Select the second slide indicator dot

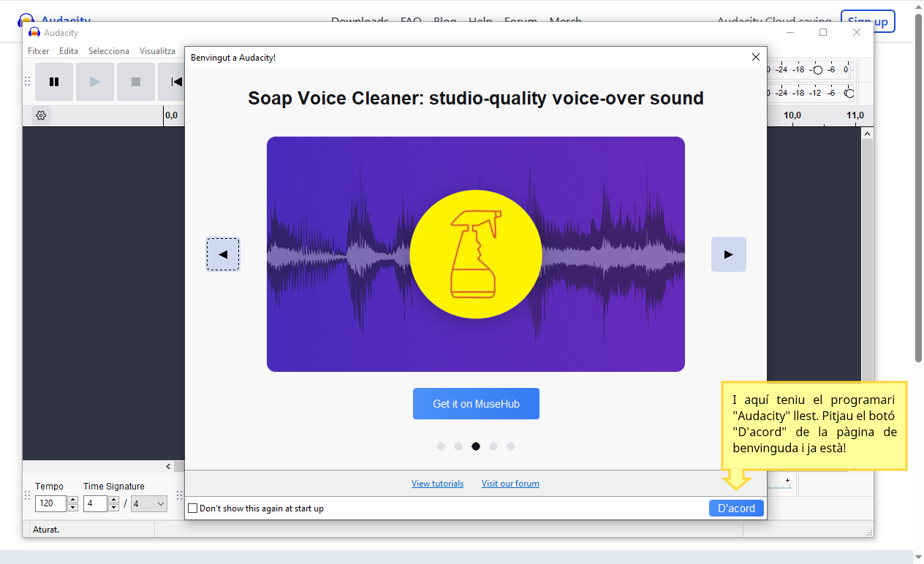[458, 446]
